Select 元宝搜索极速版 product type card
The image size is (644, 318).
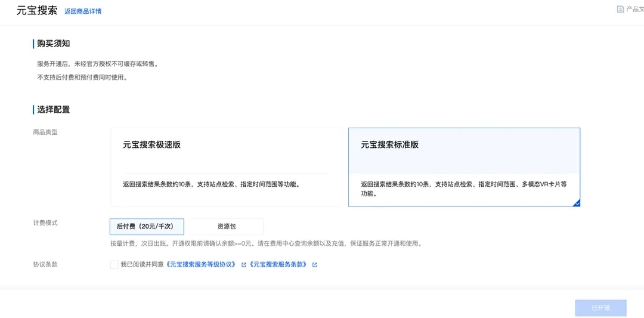tap(226, 167)
